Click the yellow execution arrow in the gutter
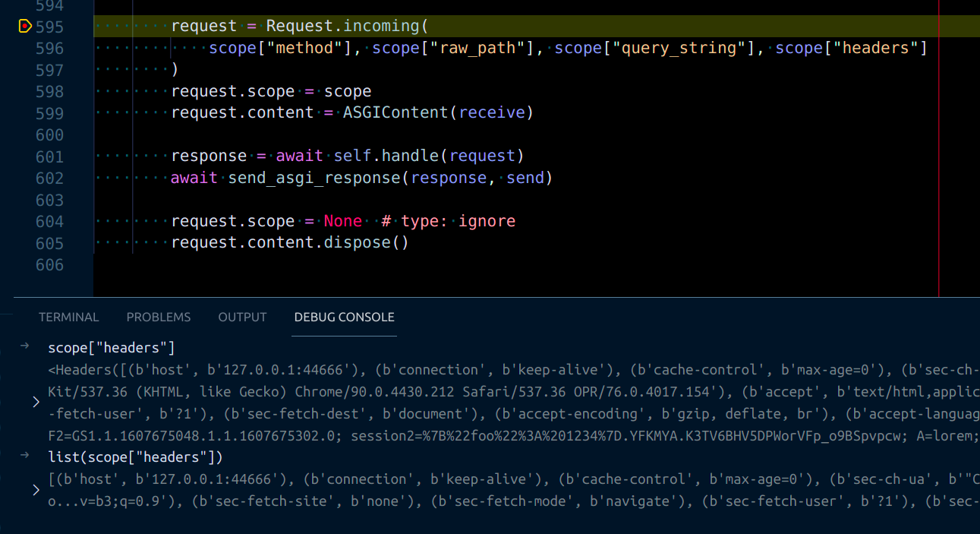The image size is (980, 534). pos(25,27)
